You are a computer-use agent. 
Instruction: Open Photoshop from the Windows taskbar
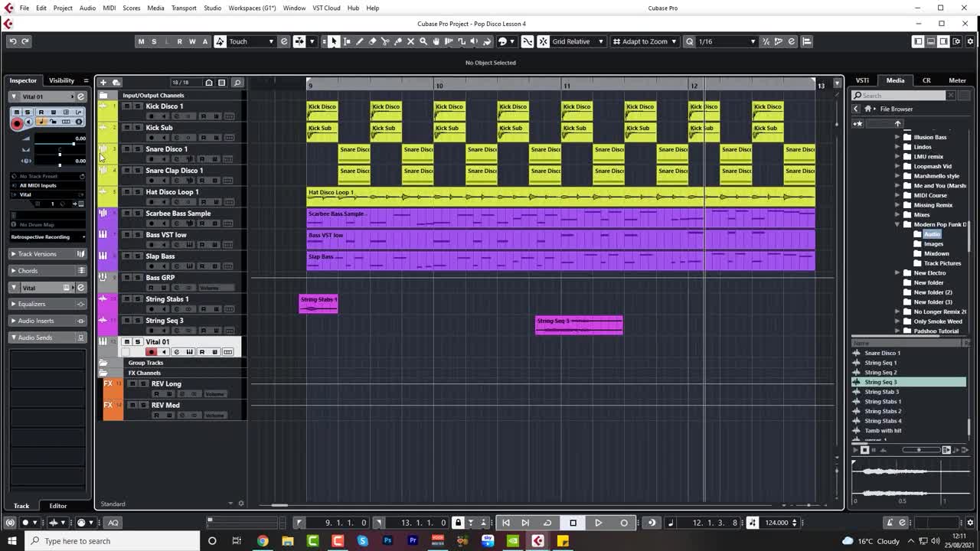point(387,541)
